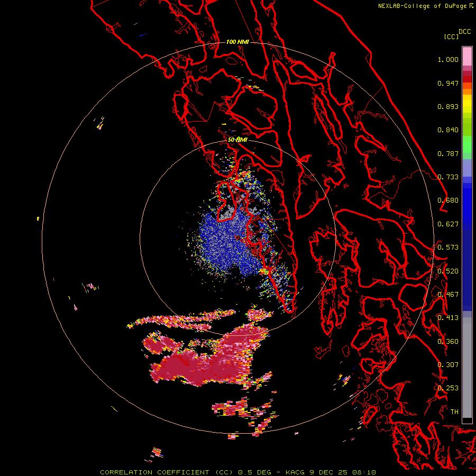This screenshot has width=476, height=476.
Task: Click the 08:10 timestamp text
Action: [x=364, y=472]
